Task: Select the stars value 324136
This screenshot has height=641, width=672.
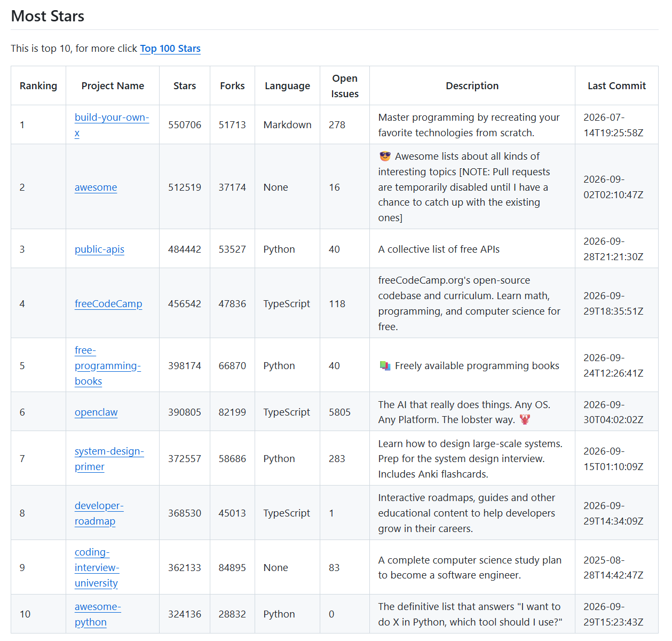Action: point(185,614)
